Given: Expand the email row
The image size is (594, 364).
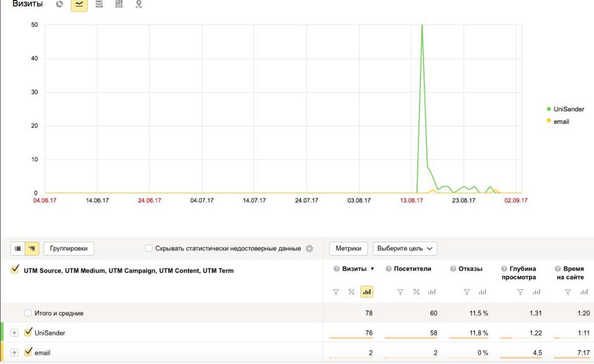Looking at the screenshot, I should [15, 352].
